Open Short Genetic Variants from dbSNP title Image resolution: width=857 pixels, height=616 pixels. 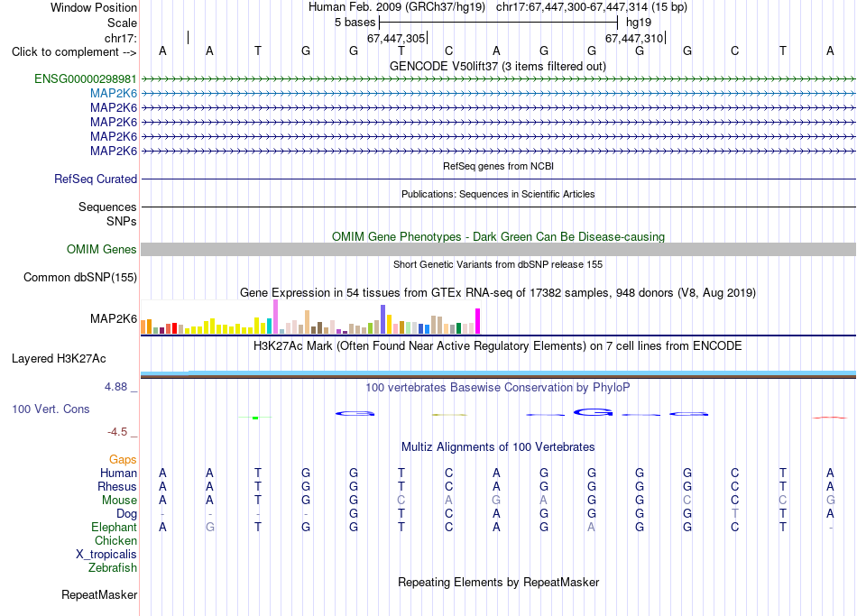click(498, 264)
